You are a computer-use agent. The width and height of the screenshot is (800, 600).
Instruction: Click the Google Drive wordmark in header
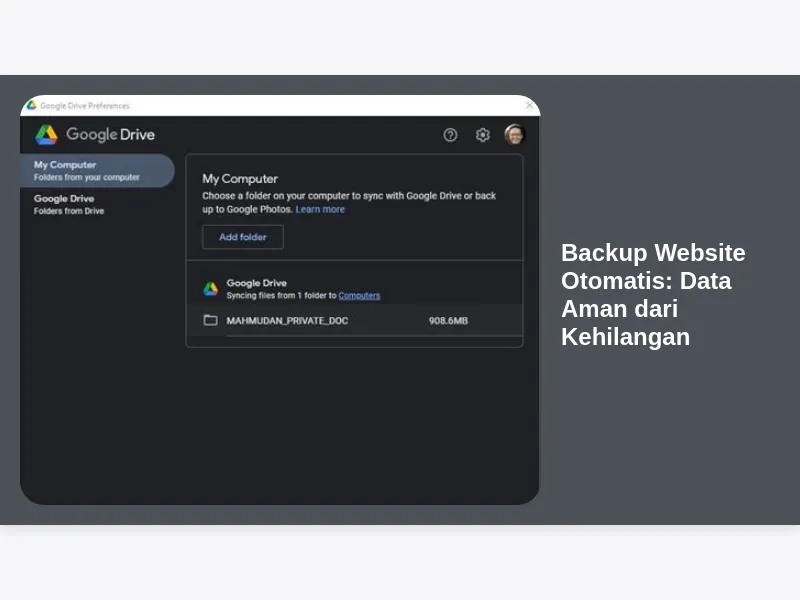pyautogui.click(x=110, y=135)
